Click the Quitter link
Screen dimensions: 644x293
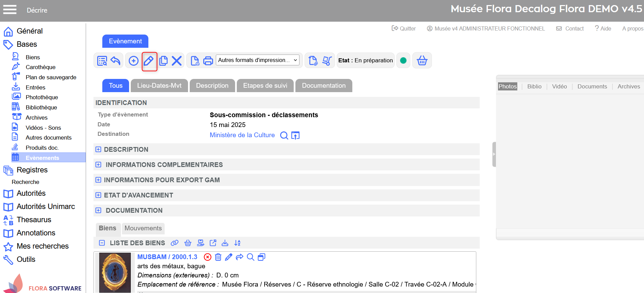403,28
